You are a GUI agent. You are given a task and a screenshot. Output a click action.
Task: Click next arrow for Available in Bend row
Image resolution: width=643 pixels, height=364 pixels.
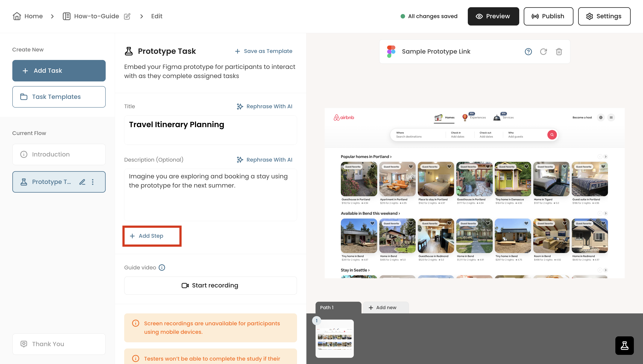[606, 213]
